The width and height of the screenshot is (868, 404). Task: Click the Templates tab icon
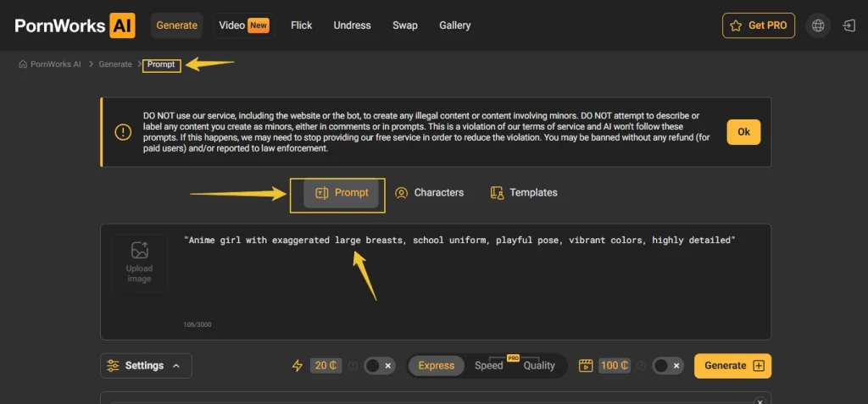pyautogui.click(x=497, y=192)
